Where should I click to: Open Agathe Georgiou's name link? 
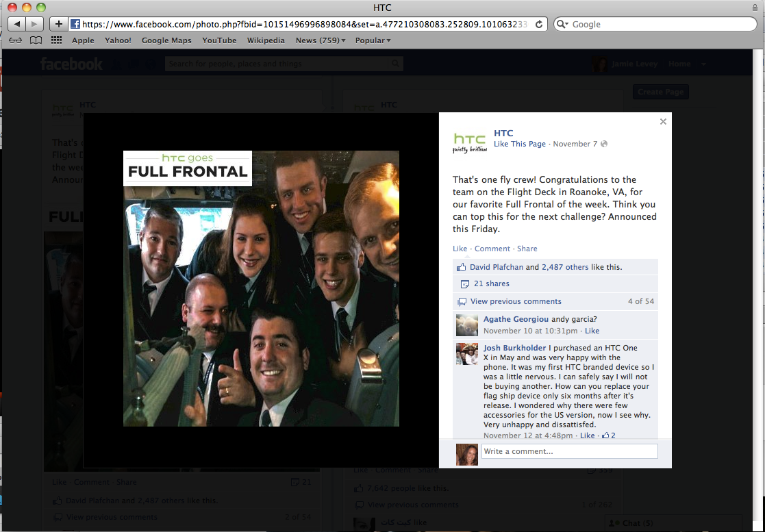coord(516,319)
